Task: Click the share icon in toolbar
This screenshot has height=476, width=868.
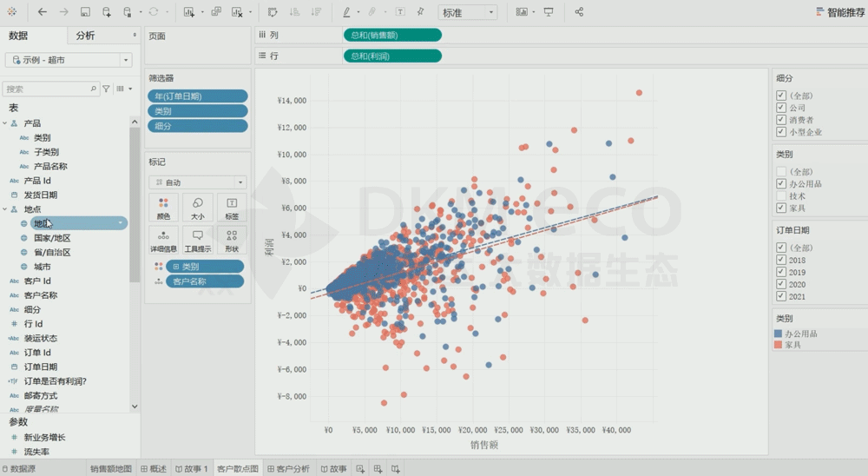Action: coord(580,12)
